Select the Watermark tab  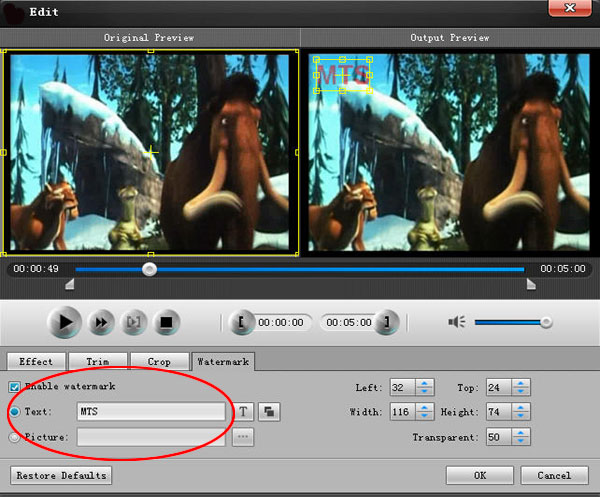click(x=223, y=362)
